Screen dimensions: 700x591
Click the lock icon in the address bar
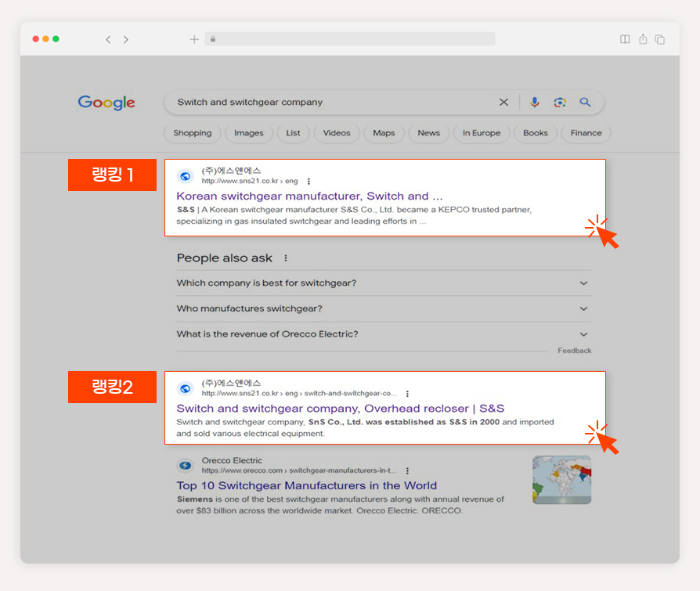tap(213, 39)
